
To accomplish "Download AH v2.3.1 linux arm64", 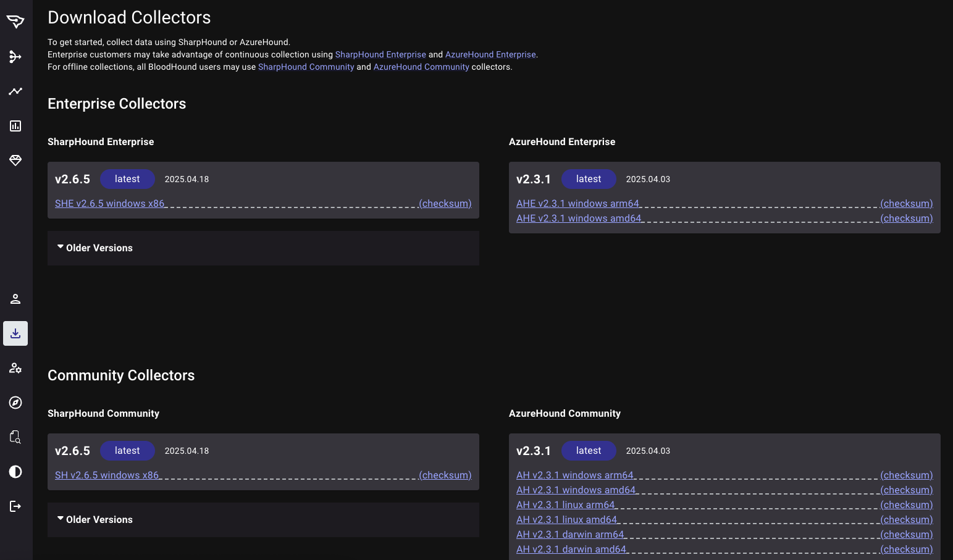I will (566, 504).
